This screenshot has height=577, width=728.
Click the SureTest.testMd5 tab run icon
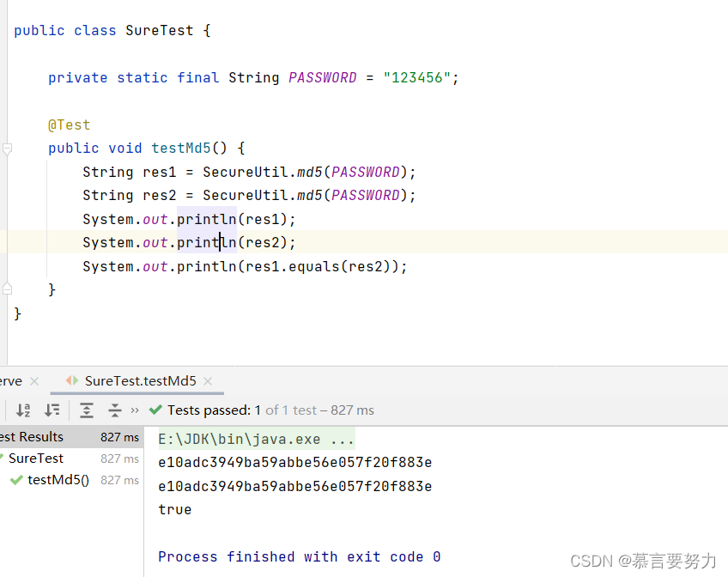(x=72, y=380)
